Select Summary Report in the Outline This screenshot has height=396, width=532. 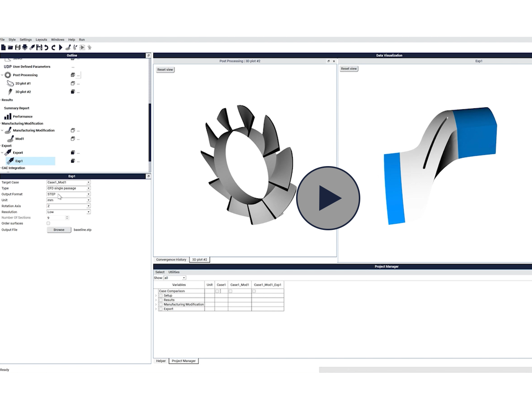pyautogui.click(x=17, y=108)
